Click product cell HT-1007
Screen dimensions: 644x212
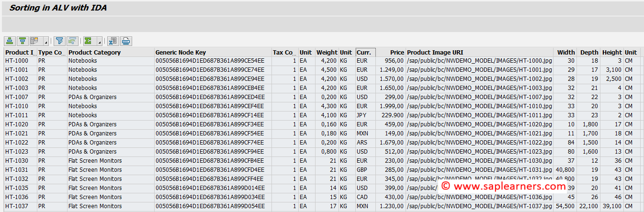(x=20, y=97)
